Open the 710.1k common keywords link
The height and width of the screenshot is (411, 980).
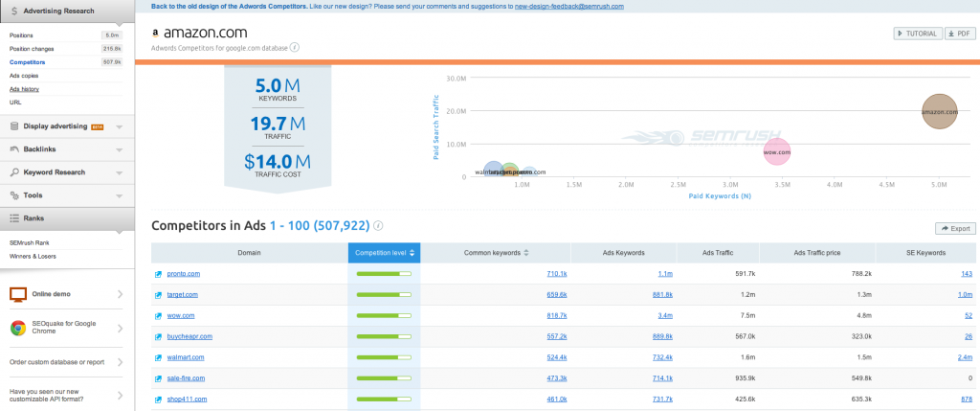pyautogui.click(x=557, y=274)
